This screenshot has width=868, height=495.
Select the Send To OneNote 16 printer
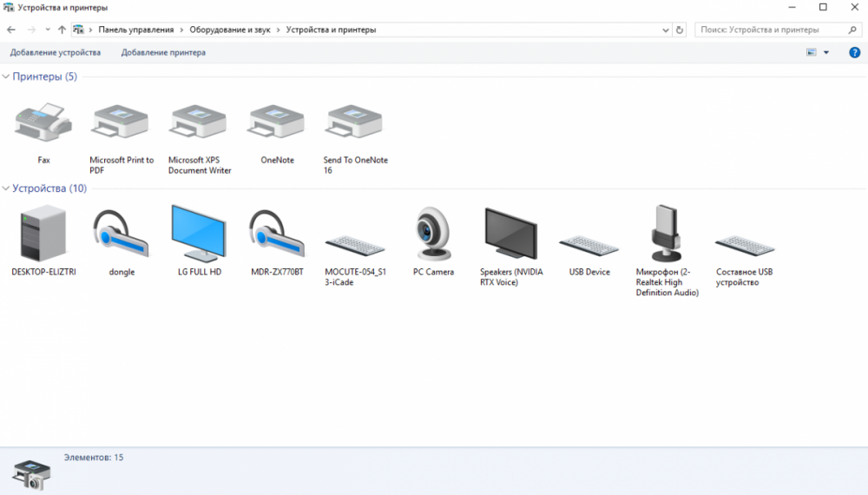[355, 124]
